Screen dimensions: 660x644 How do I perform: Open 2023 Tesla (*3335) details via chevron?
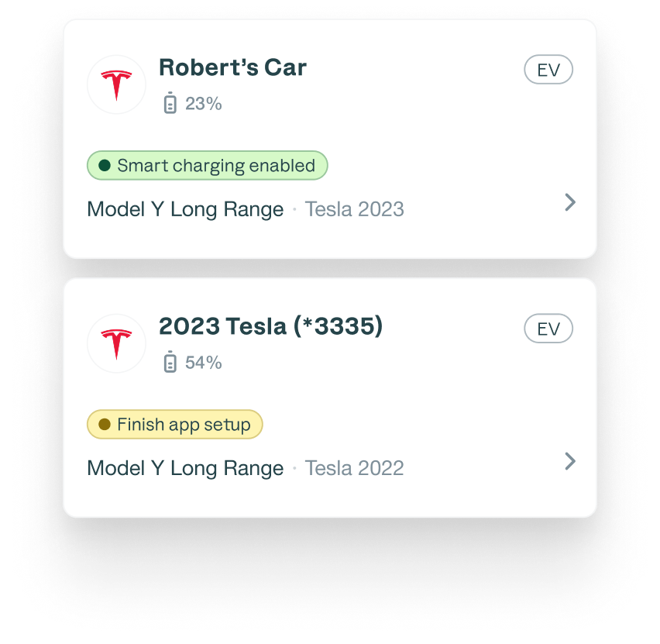pos(570,461)
